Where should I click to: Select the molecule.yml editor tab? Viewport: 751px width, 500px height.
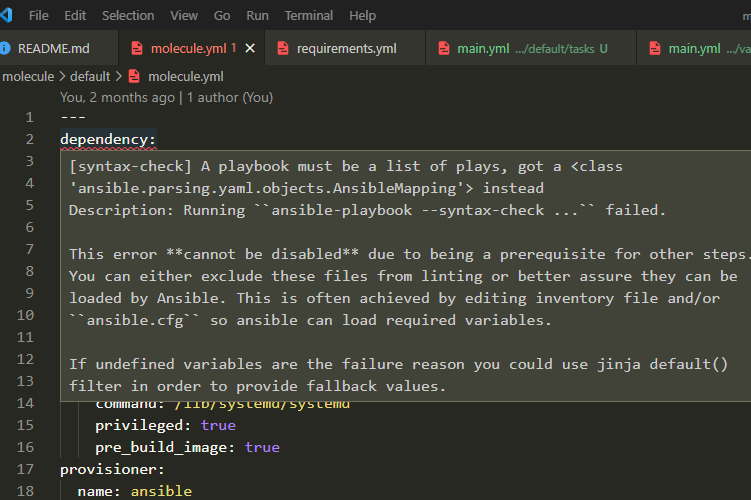click(191, 48)
